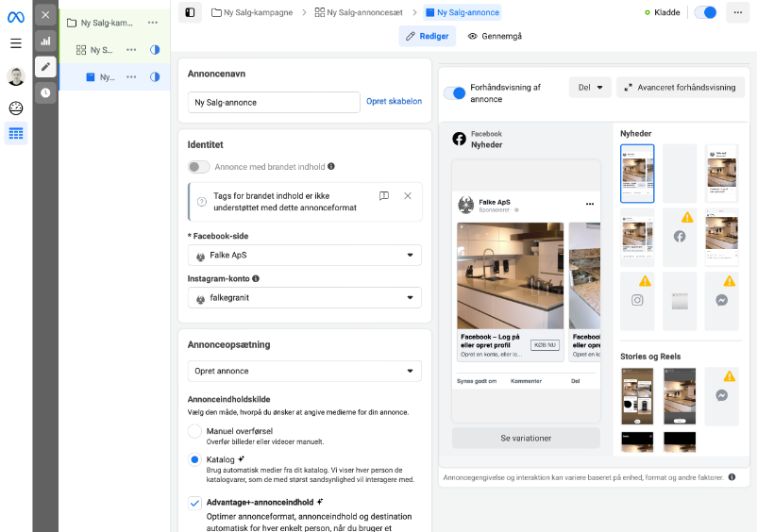
Task: Uncheck Advantage+-annonceindhold checkbox
Action: (194, 503)
